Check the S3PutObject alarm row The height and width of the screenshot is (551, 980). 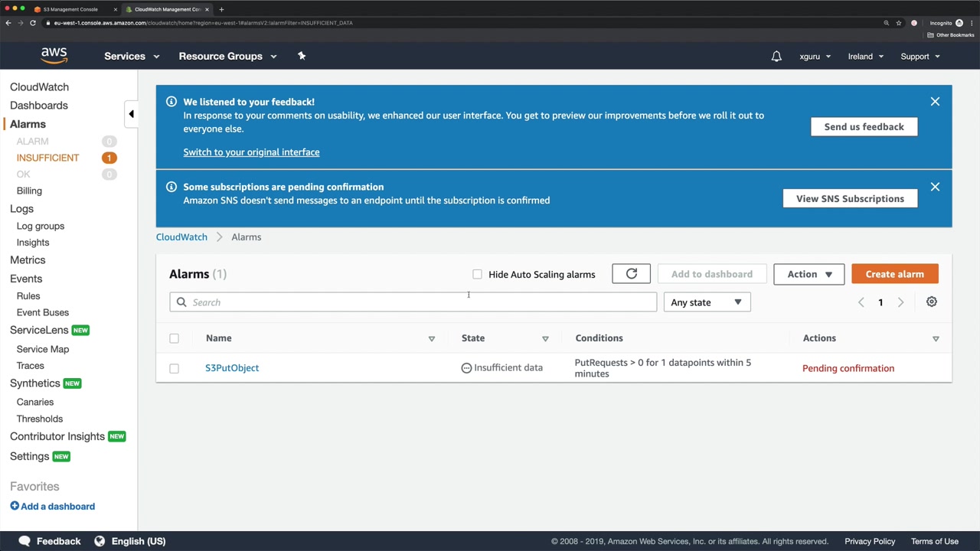coord(175,368)
